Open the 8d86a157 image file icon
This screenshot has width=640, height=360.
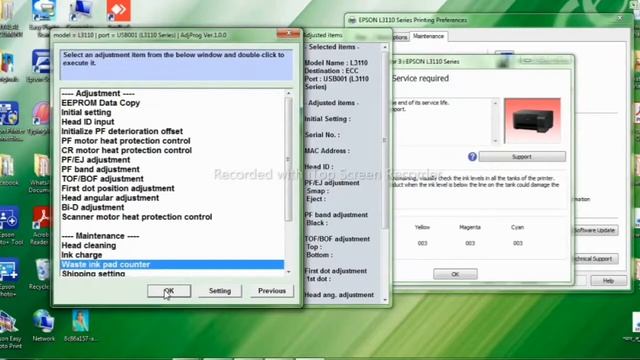click(x=80, y=325)
